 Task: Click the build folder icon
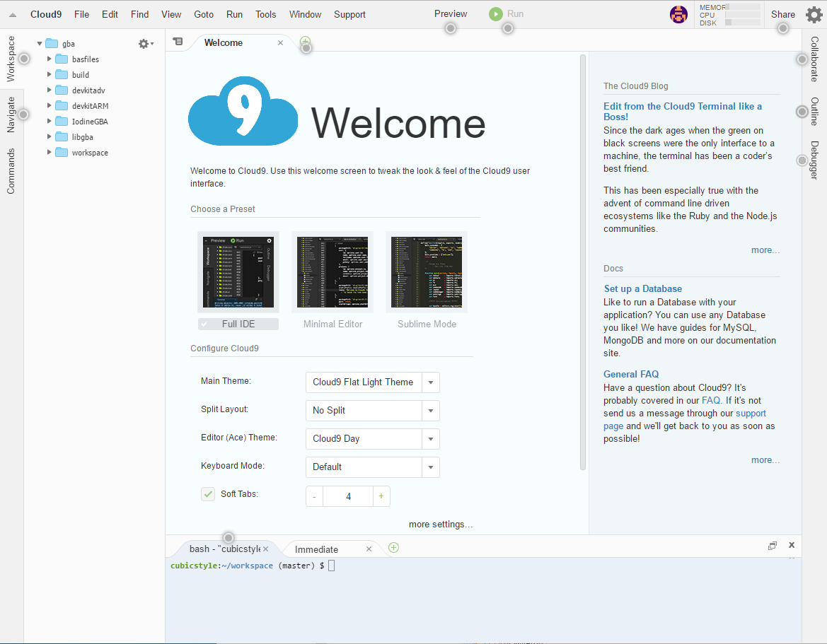tap(62, 74)
